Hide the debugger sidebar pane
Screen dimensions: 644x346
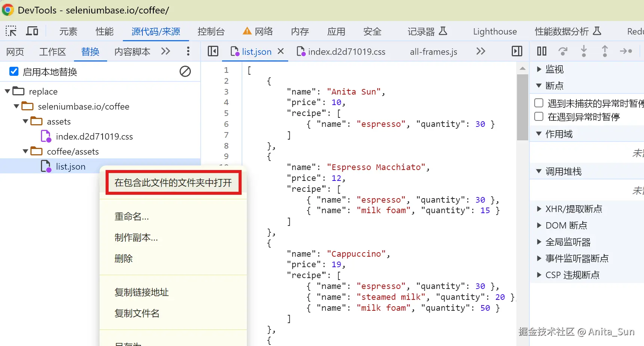point(517,51)
